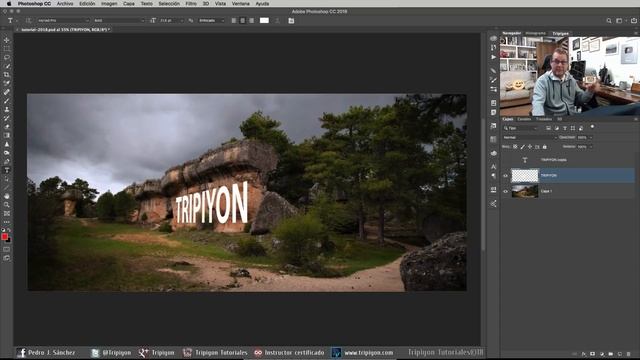Open the Opacity dropdown arrow
Viewport: 640px width, 360px height.
point(591,138)
